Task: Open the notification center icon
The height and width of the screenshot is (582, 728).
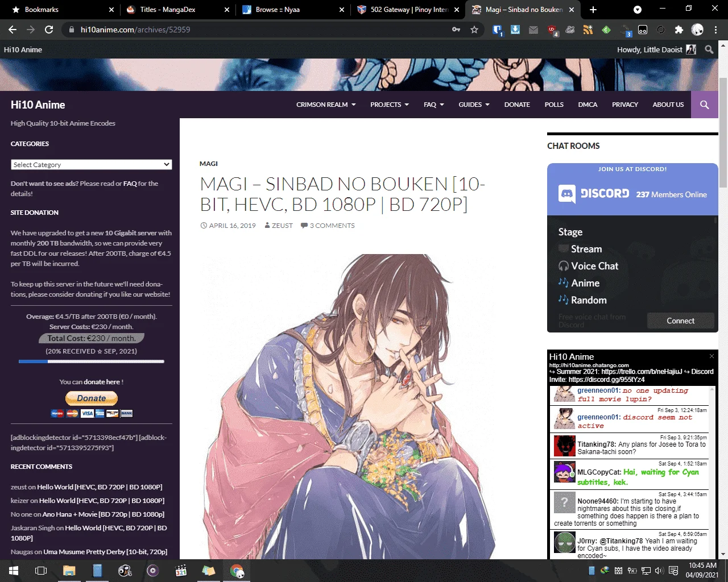Action: (673, 571)
